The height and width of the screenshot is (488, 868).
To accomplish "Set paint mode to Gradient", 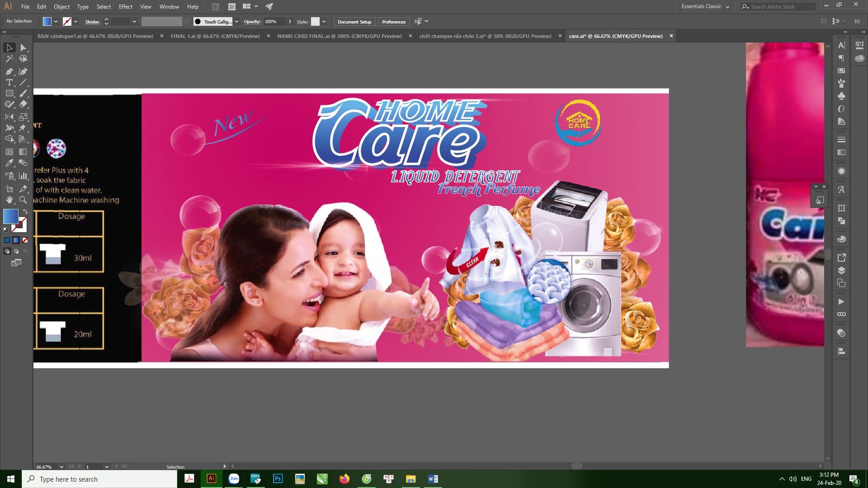I will (x=16, y=240).
